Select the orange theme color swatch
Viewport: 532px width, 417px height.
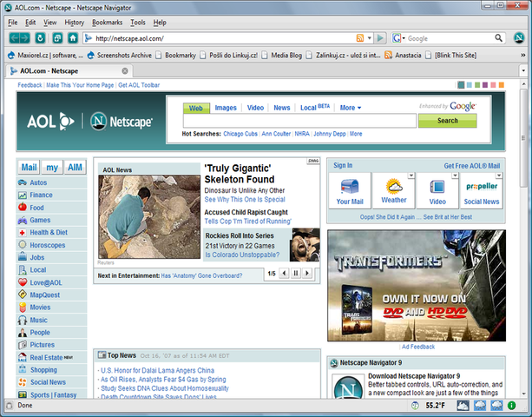[501, 85]
